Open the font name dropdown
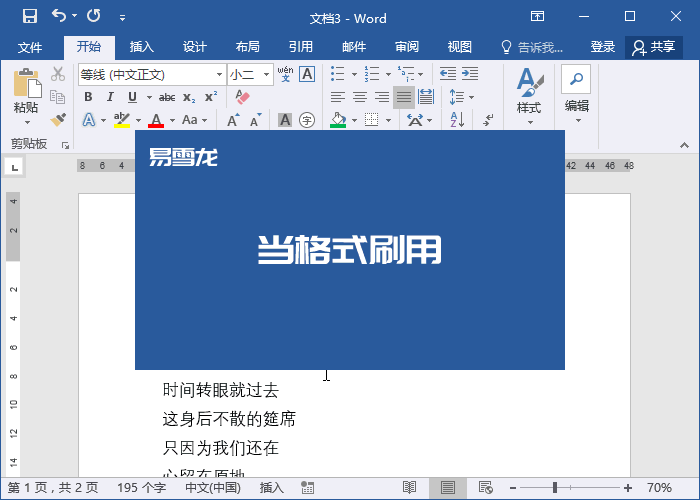Screen dimensions: 700x500 pos(219,75)
